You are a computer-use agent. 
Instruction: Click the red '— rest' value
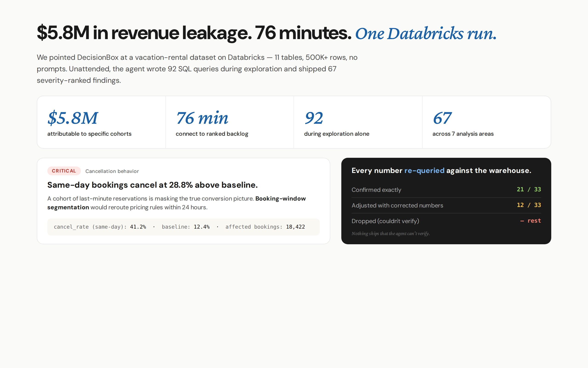coord(530,221)
